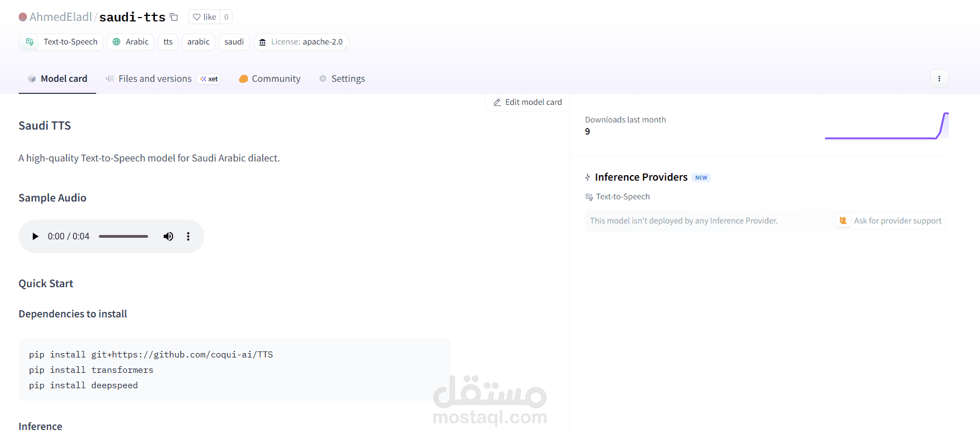Click Edit model card
The image size is (980, 436).
528,102
